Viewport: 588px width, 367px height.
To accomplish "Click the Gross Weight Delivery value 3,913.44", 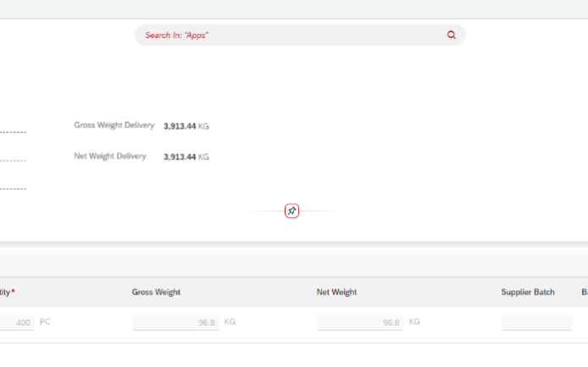I will 180,126.
